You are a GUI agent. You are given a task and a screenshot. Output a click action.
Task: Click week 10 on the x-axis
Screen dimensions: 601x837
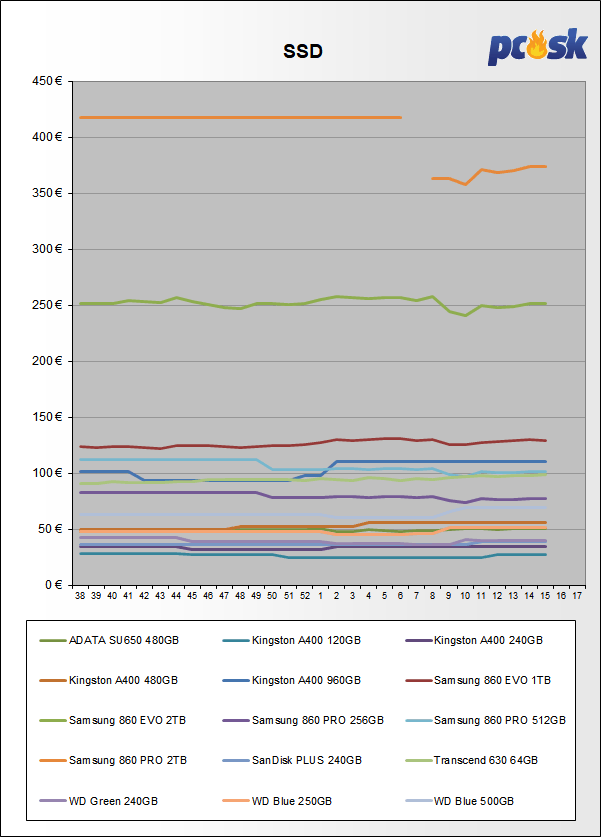pos(465,596)
